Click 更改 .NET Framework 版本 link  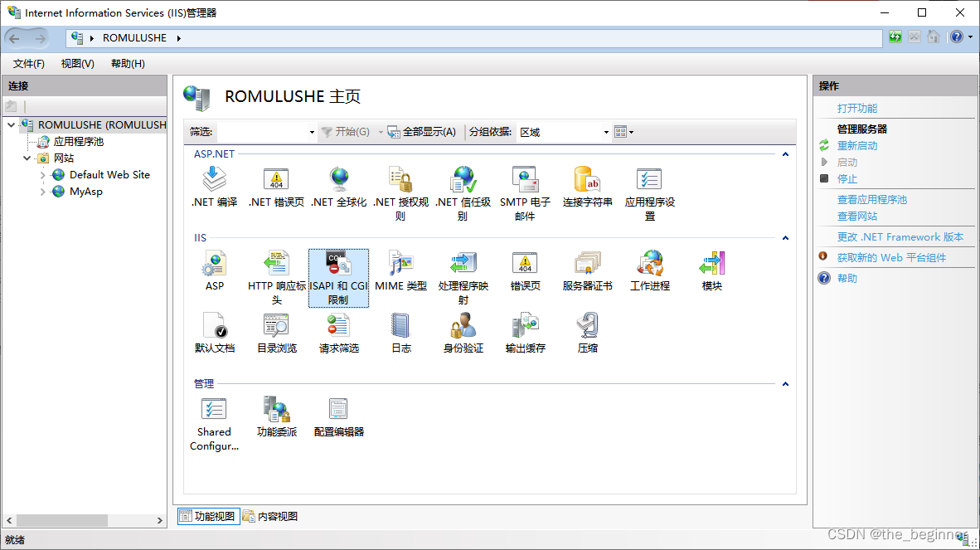tap(900, 237)
